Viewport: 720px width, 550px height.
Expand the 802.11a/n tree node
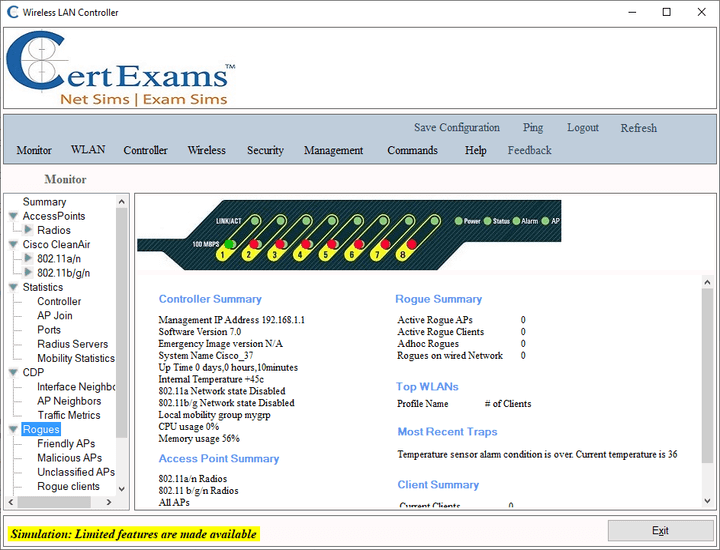(28, 258)
